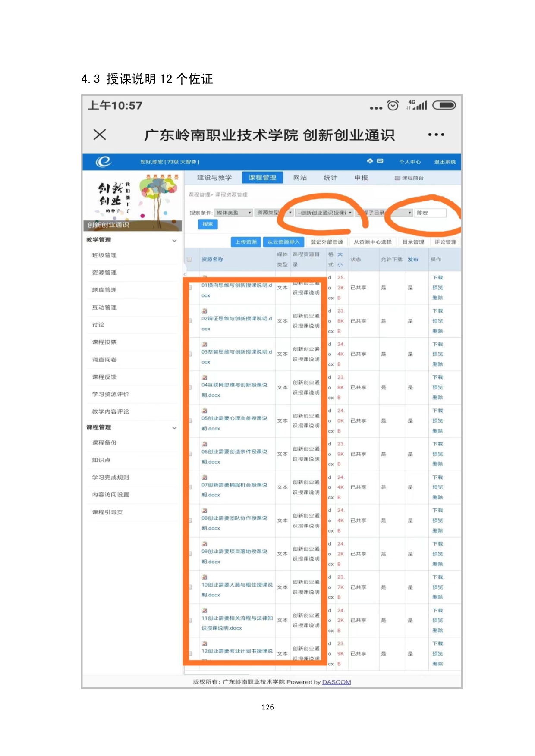Open the 子目录 subdirectory dropdown
Viewport: 535px width, 756px height.
pyautogui.click(x=384, y=213)
